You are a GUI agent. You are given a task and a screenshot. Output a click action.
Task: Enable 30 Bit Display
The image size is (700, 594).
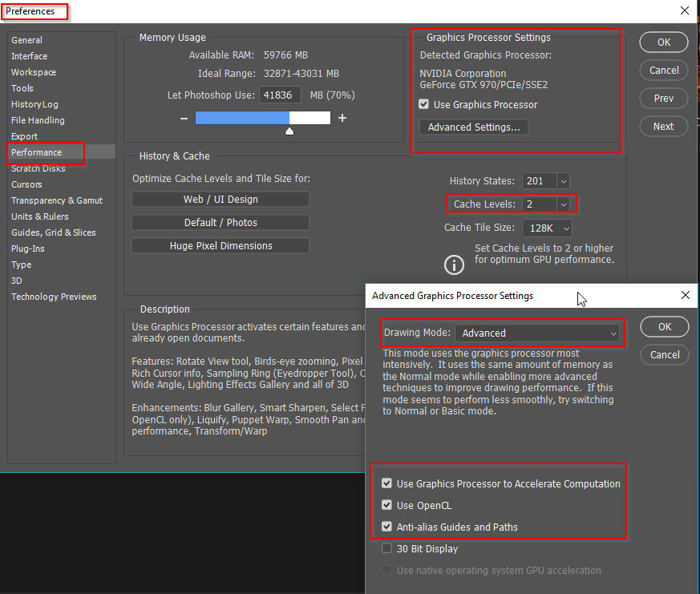tap(387, 548)
